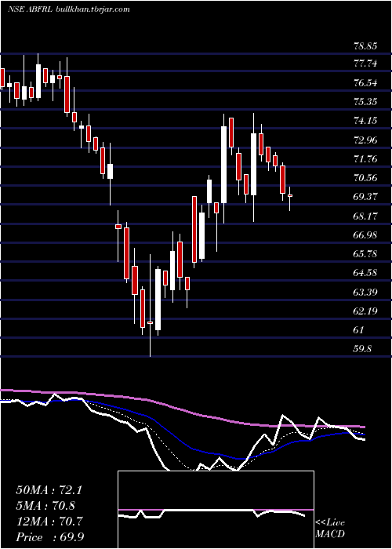
Task: Select the 63.39 price axis label
Action: pos(365,292)
